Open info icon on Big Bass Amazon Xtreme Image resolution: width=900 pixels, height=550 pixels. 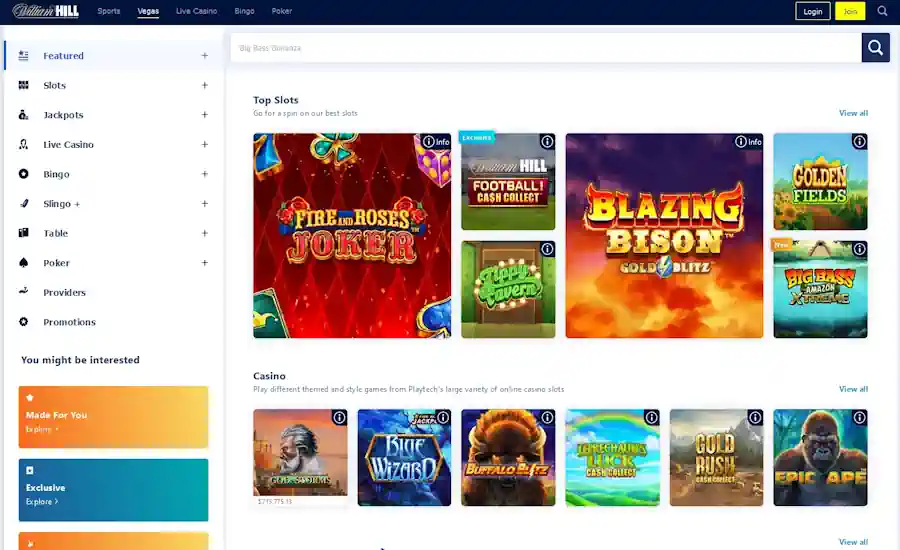[859, 249]
